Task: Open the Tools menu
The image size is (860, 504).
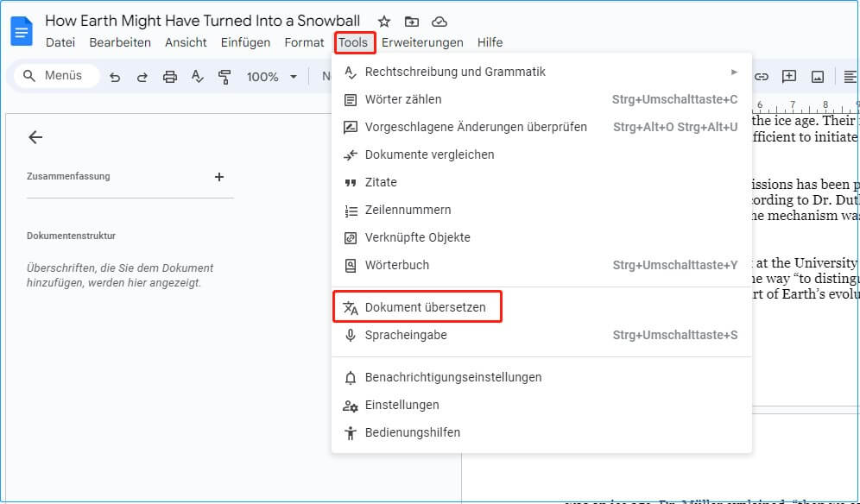Action: (x=355, y=41)
